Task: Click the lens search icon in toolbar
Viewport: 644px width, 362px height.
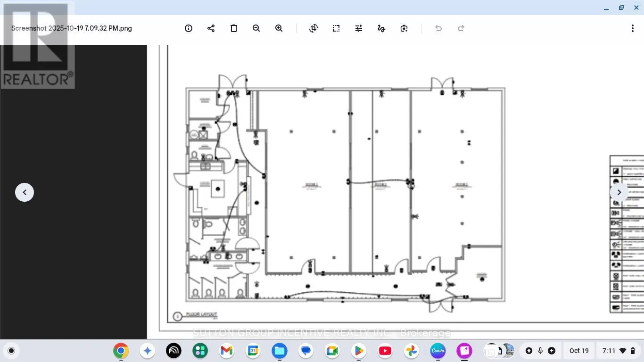Action: click(x=404, y=28)
